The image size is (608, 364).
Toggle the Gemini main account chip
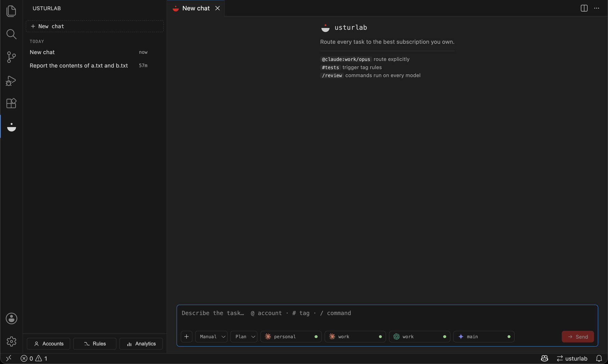[x=484, y=337]
